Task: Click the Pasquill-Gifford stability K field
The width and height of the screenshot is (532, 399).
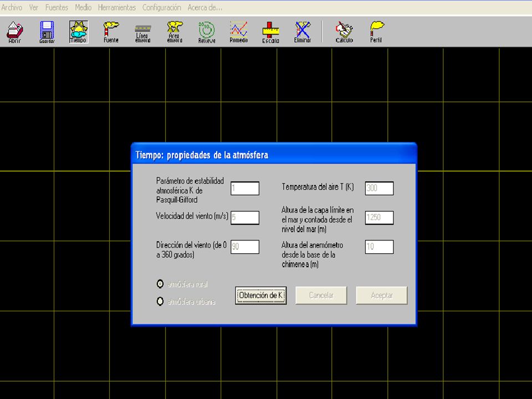Action: click(245, 188)
